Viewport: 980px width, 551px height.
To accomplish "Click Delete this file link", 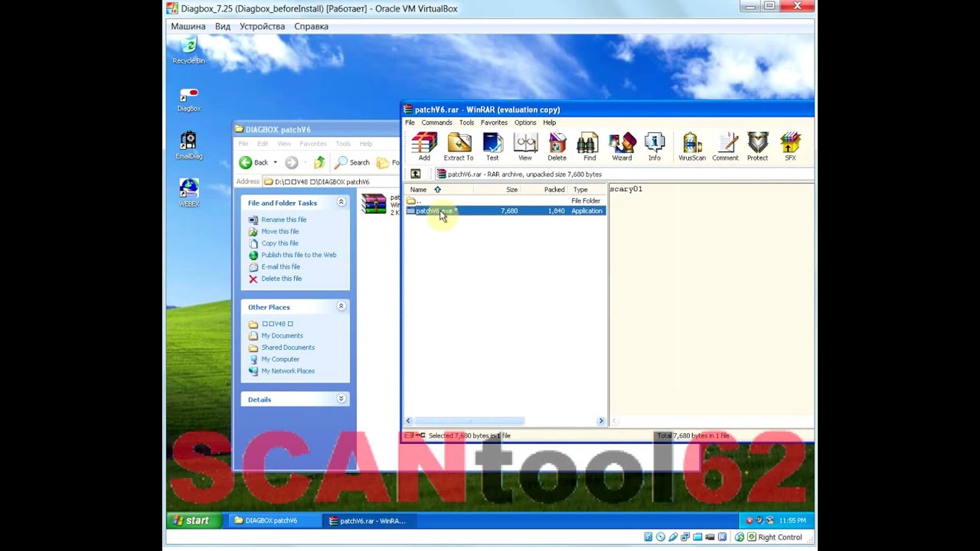I will [x=281, y=279].
